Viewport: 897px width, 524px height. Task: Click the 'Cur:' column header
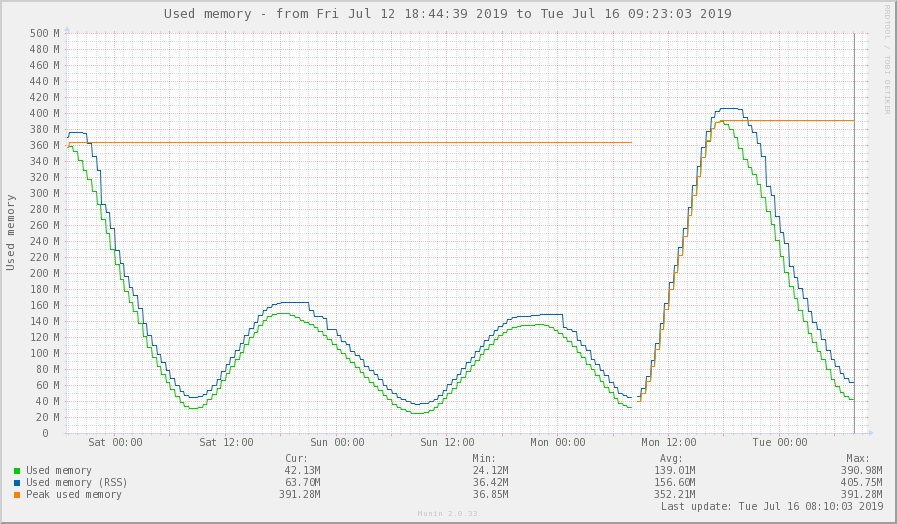[296, 458]
